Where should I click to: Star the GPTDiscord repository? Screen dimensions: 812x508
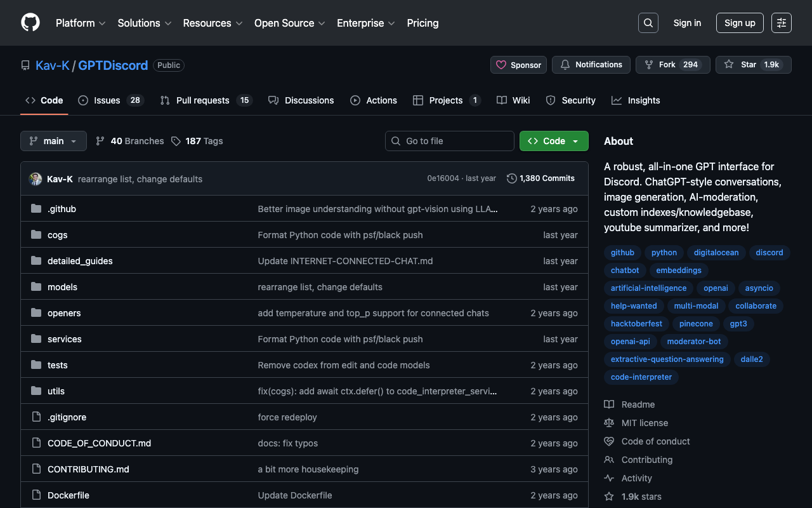pos(753,65)
